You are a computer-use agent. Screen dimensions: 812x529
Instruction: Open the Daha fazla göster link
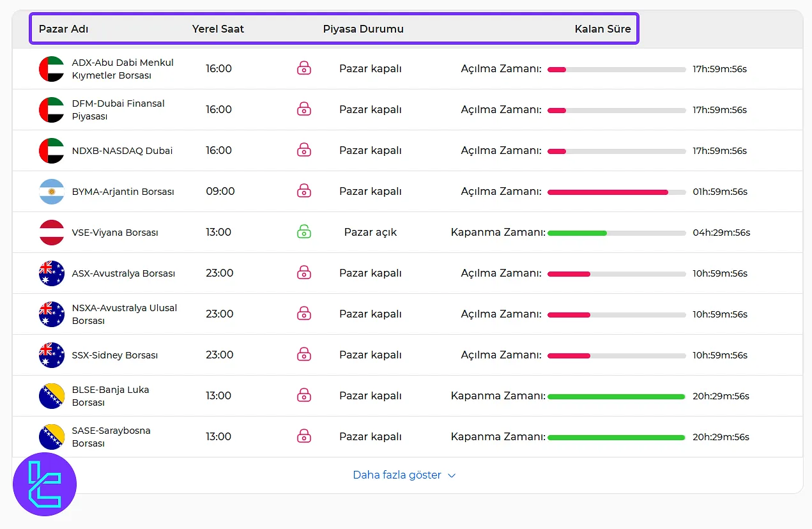click(x=397, y=475)
